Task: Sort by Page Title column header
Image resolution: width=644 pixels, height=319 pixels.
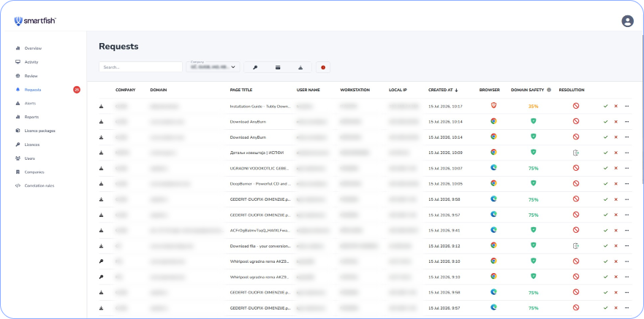Action: [x=241, y=90]
